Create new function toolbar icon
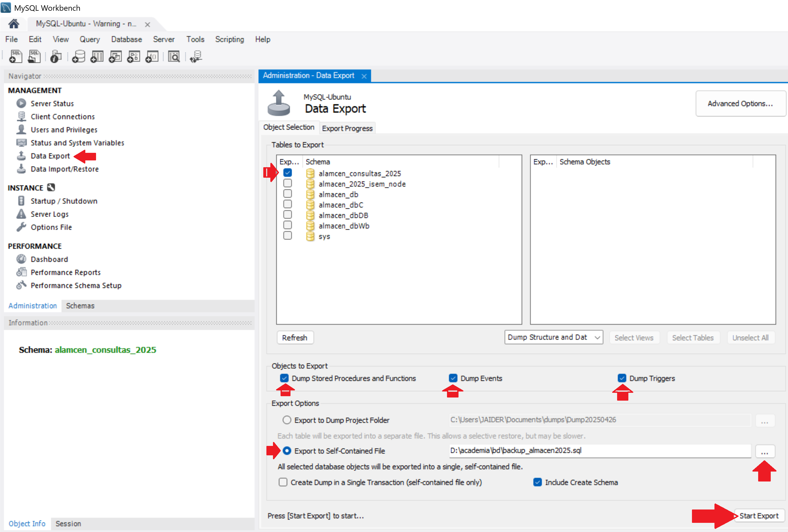The height and width of the screenshot is (532, 788). coord(152,57)
